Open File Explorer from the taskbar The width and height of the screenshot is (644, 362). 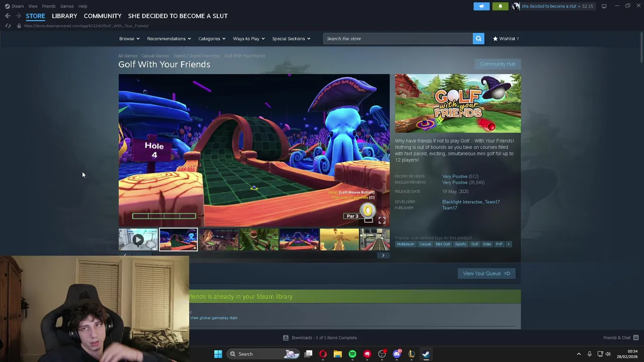pos(338,354)
